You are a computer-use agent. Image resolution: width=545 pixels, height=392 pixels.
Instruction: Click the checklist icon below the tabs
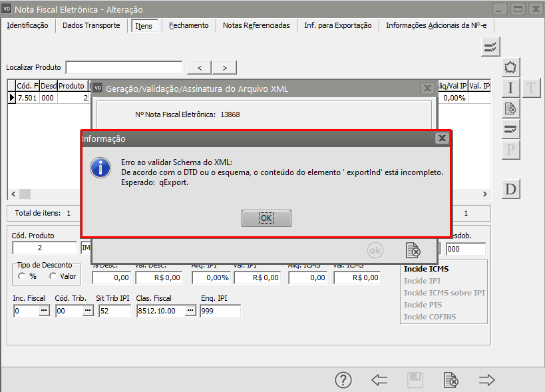490,46
